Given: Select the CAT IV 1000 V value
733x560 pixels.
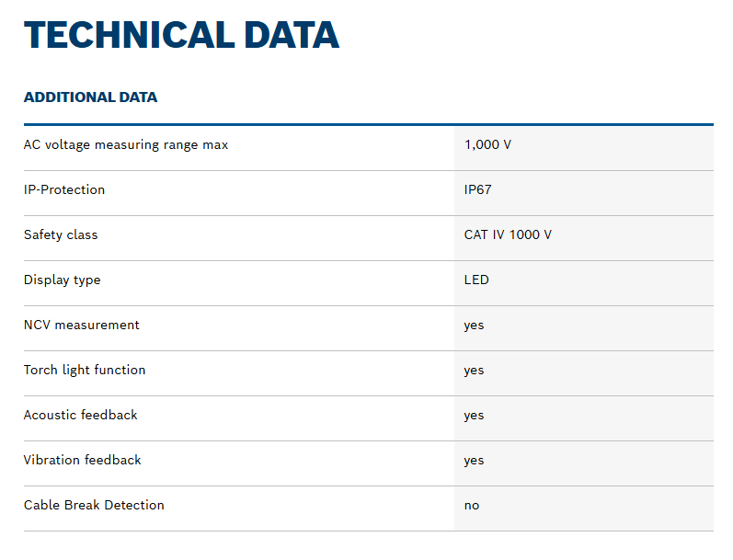Looking at the screenshot, I should coord(508,234).
